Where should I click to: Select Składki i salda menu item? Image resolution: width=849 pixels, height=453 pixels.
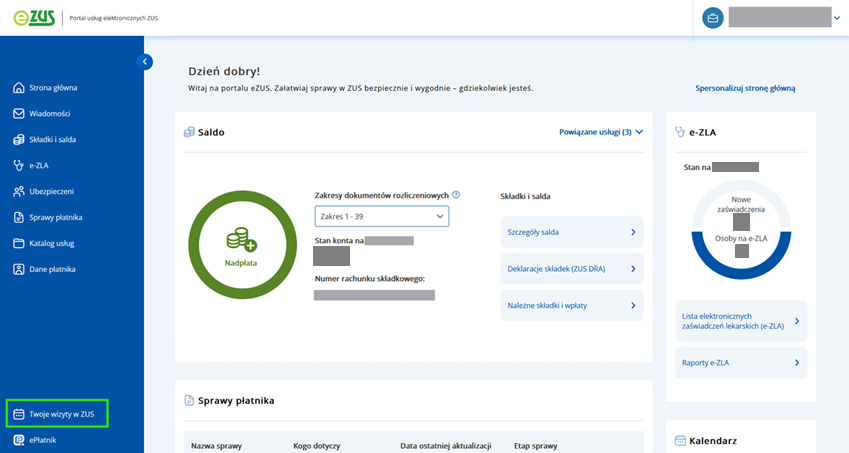[52, 140]
